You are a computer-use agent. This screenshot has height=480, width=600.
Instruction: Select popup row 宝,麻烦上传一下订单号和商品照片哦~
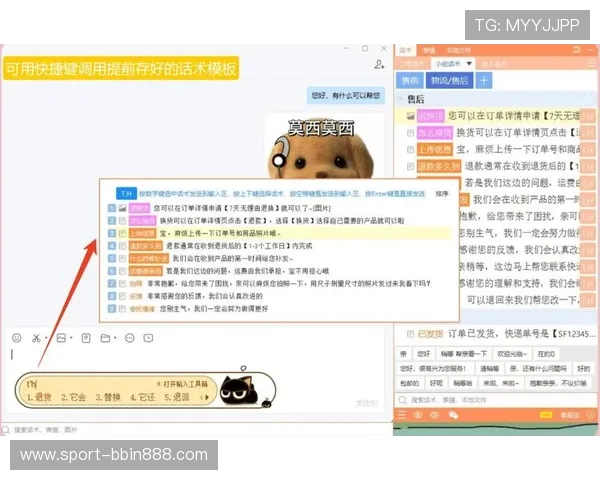pyautogui.click(x=279, y=233)
